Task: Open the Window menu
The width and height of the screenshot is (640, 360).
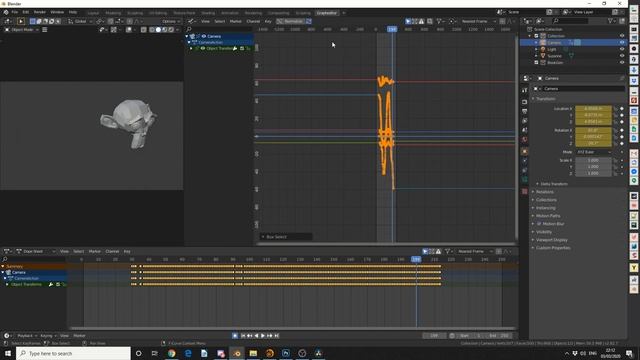Action: tap(57, 12)
